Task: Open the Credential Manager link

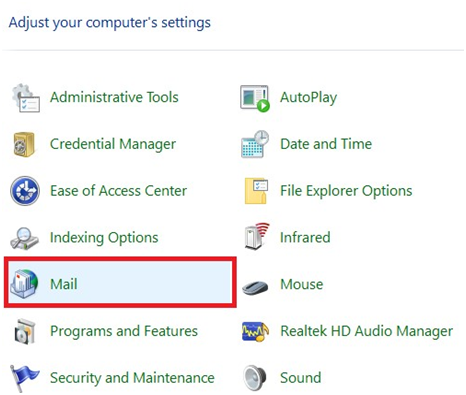Action: click(x=113, y=144)
